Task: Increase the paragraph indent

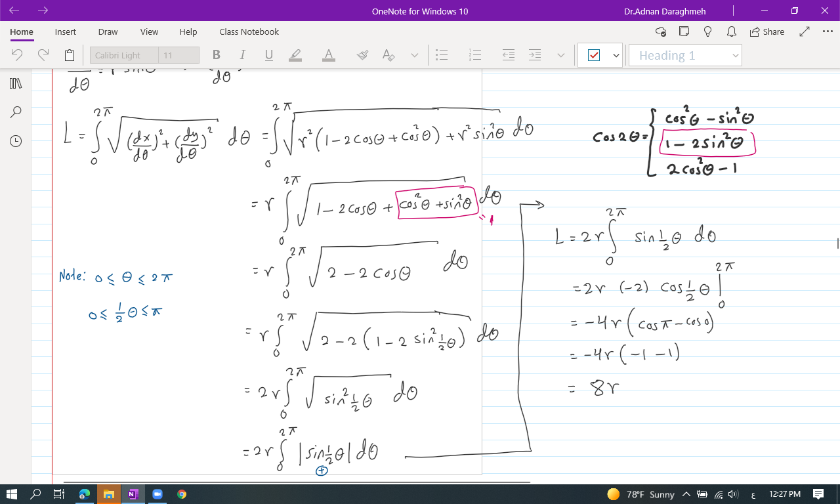Action: [x=535, y=55]
